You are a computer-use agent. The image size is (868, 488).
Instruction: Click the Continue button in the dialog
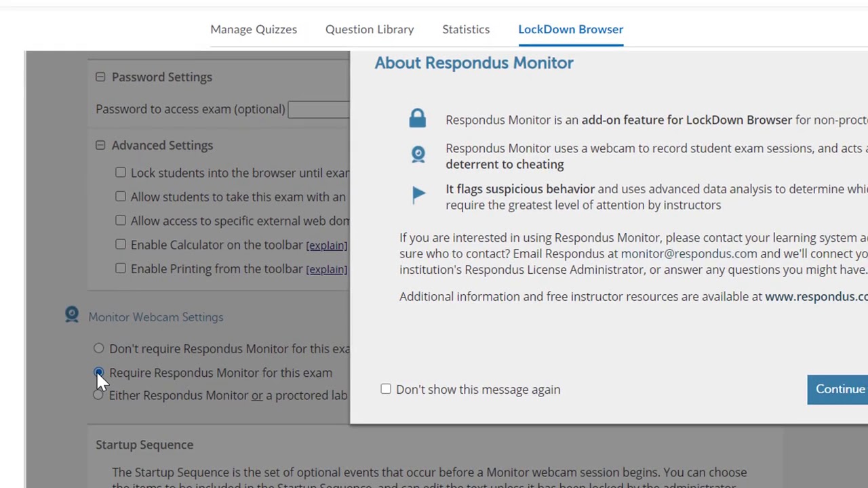(x=837, y=389)
